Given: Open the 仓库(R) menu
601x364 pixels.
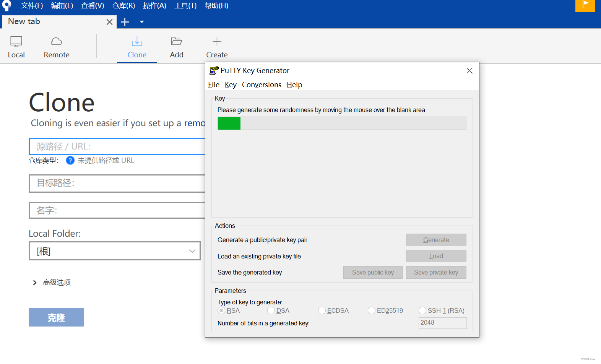Looking at the screenshot, I should 123,5.
